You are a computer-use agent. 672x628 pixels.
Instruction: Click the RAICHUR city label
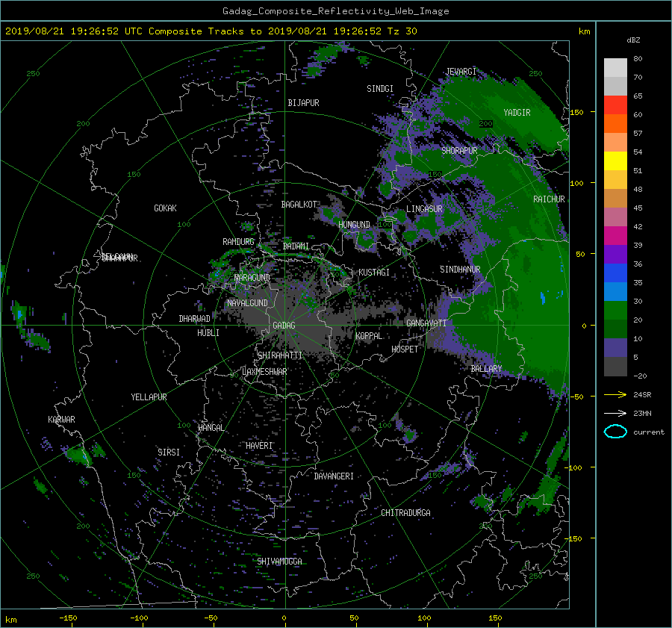(x=549, y=199)
